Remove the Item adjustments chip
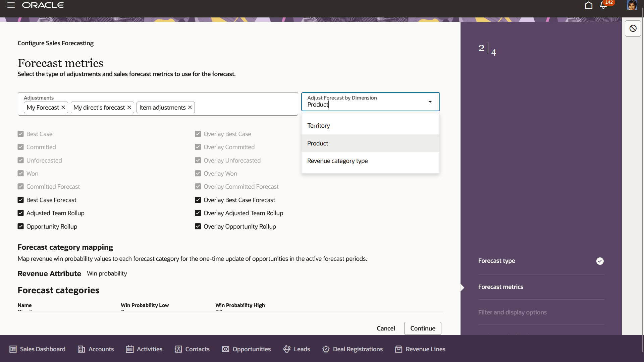The image size is (644, 362). [x=190, y=107]
